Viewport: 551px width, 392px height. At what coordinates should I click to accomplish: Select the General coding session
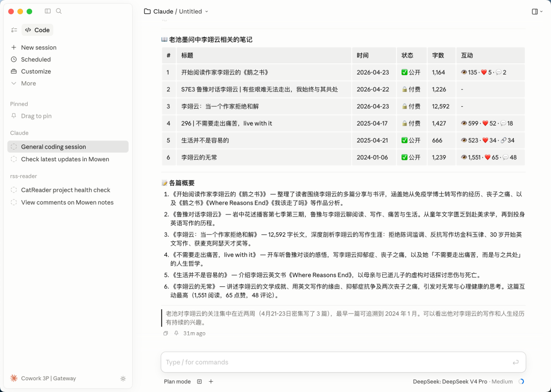coord(53,146)
